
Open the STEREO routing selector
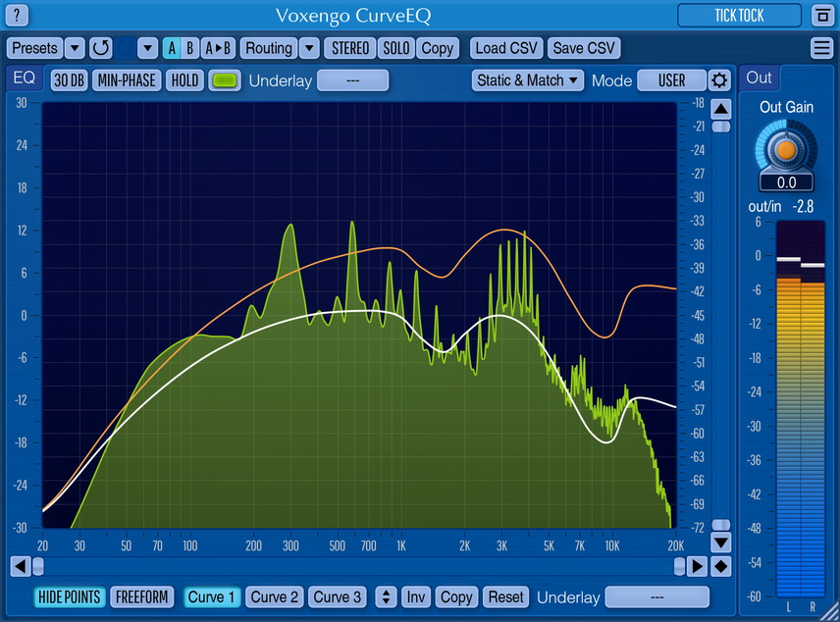click(x=349, y=48)
